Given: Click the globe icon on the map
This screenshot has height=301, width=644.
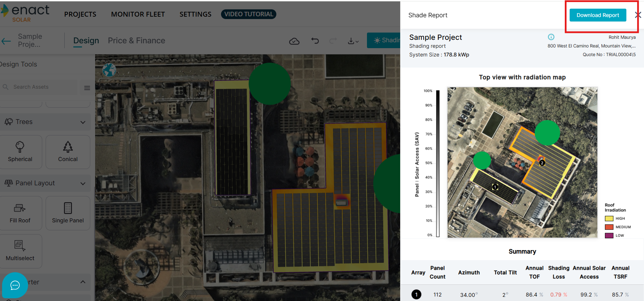Looking at the screenshot, I should coord(109,70).
